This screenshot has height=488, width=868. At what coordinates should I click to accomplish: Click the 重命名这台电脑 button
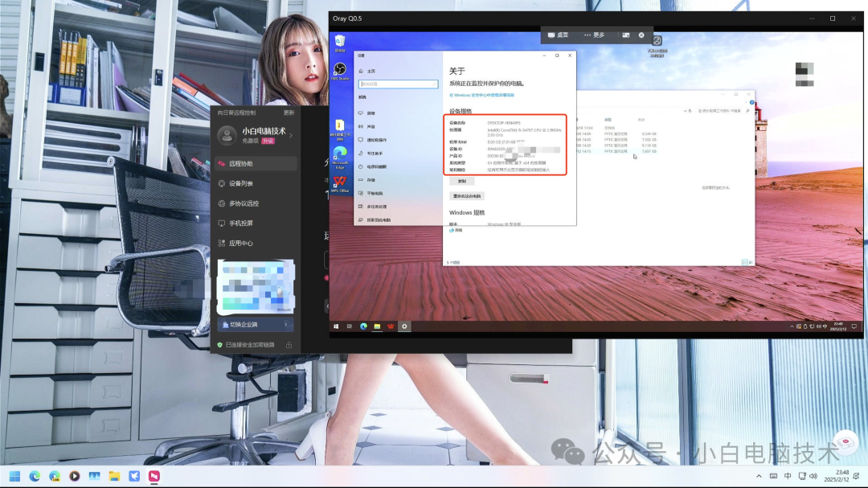(467, 196)
